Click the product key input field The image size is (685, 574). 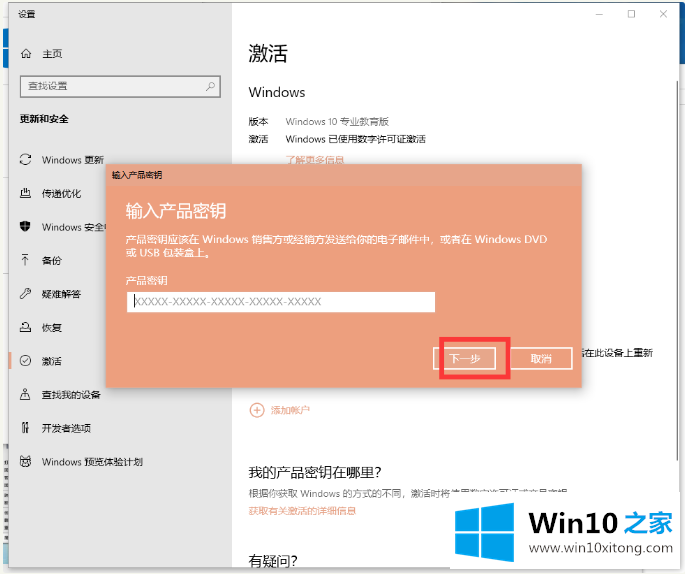(x=281, y=302)
